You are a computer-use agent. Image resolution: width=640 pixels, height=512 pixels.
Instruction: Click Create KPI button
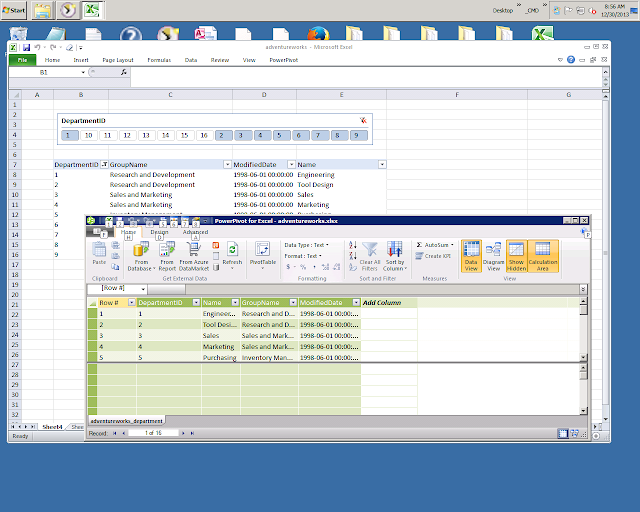[433, 256]
